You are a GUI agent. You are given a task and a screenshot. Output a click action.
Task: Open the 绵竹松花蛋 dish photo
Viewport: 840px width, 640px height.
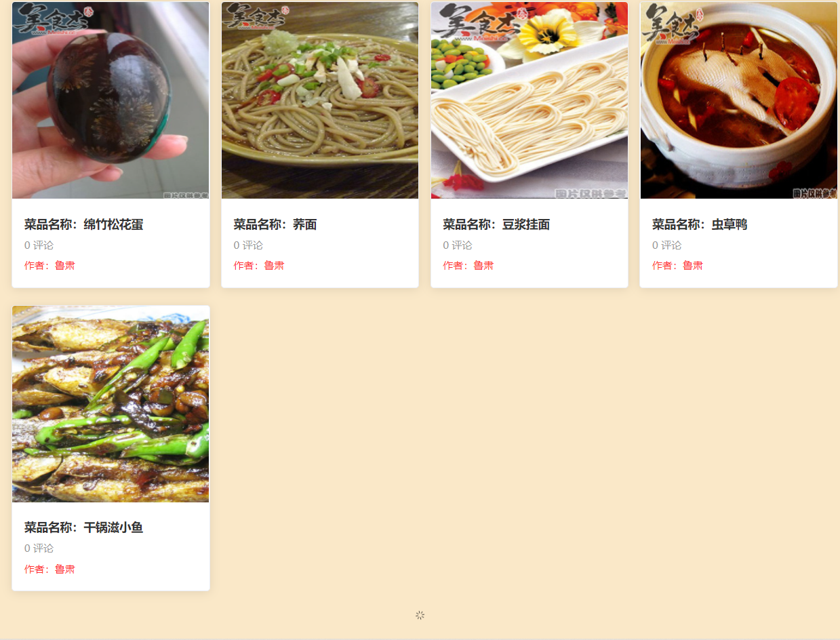coord(111,100)
